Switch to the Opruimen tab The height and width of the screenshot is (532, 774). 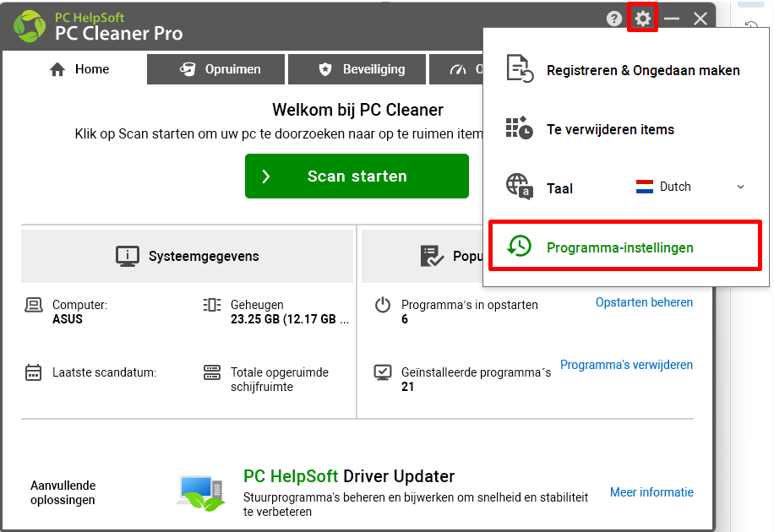point(215,69)
